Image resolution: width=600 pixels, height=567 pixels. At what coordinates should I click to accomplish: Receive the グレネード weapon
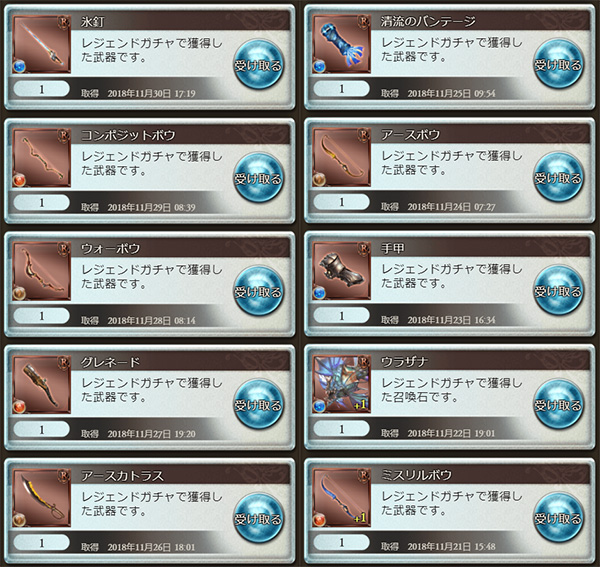tap(258, 405)
